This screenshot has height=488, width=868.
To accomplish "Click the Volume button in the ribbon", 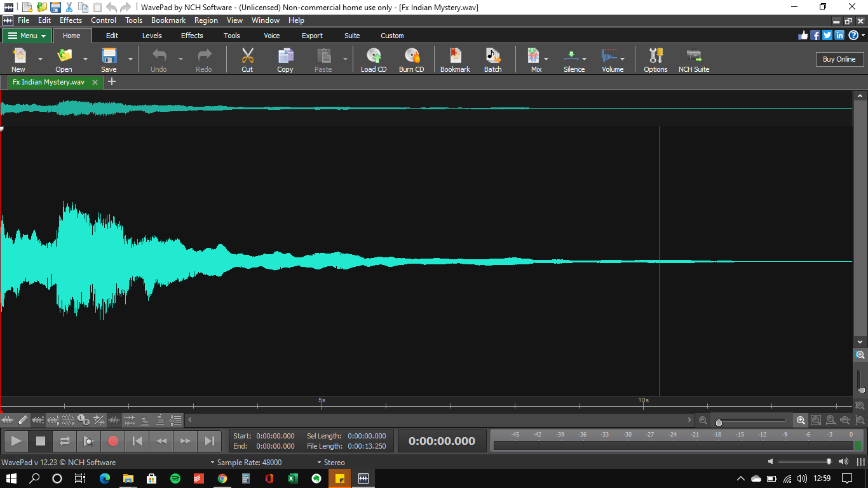I will pyautogui.click(x=613, y=60).
